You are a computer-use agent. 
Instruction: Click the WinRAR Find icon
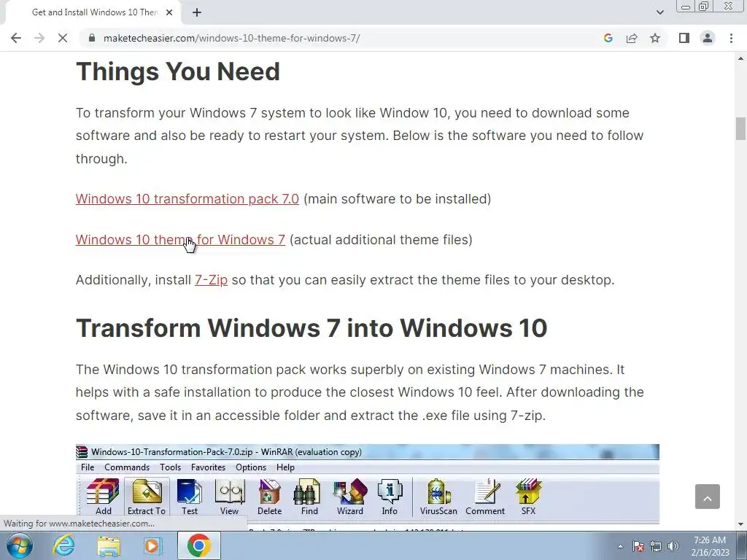click(309, 497)
